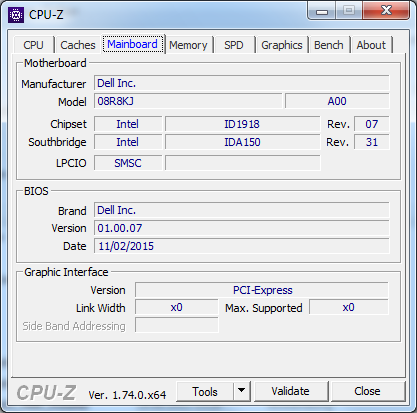Image resolution: width=417 pixels, height=413 pixels.
Task: Click the Max. Supported label
Action: (264, 308)
